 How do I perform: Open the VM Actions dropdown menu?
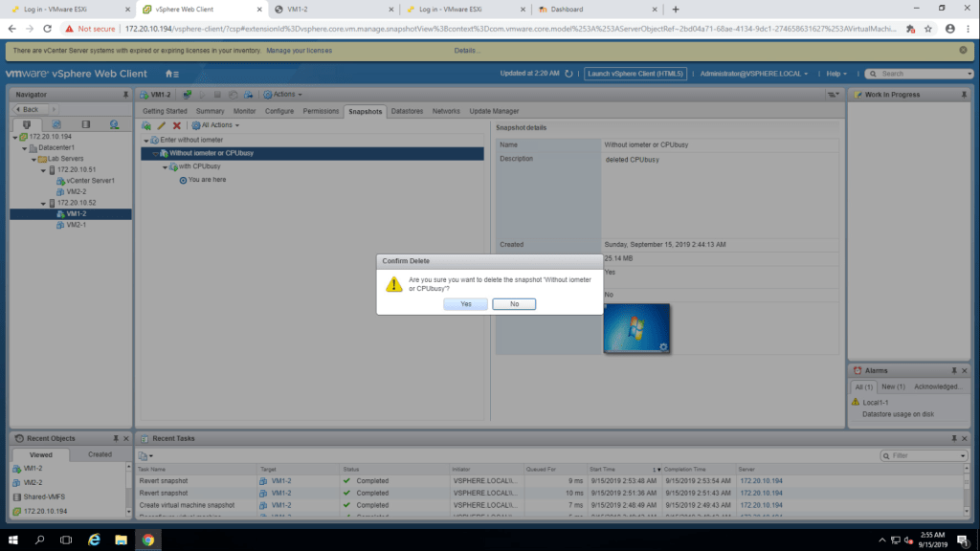click(286, 95)
